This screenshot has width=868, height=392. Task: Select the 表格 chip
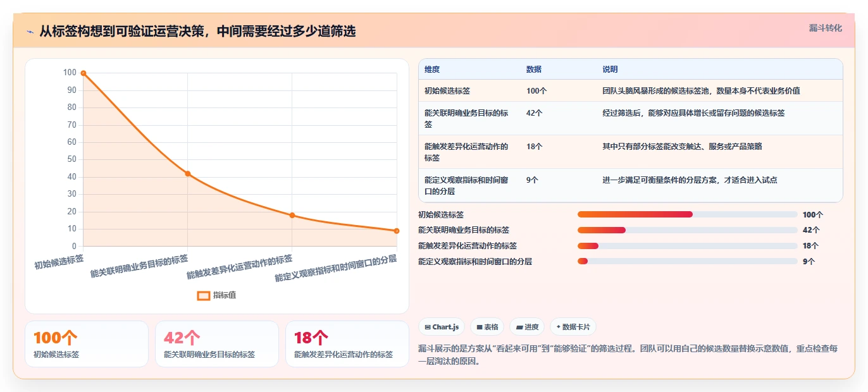coord(487,327)
